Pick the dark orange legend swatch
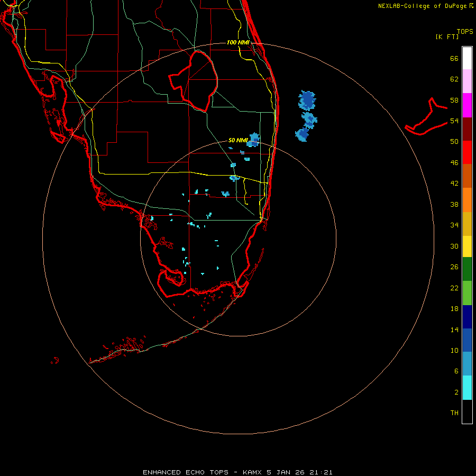Screen dimensions: 476x476 (467, 176)
